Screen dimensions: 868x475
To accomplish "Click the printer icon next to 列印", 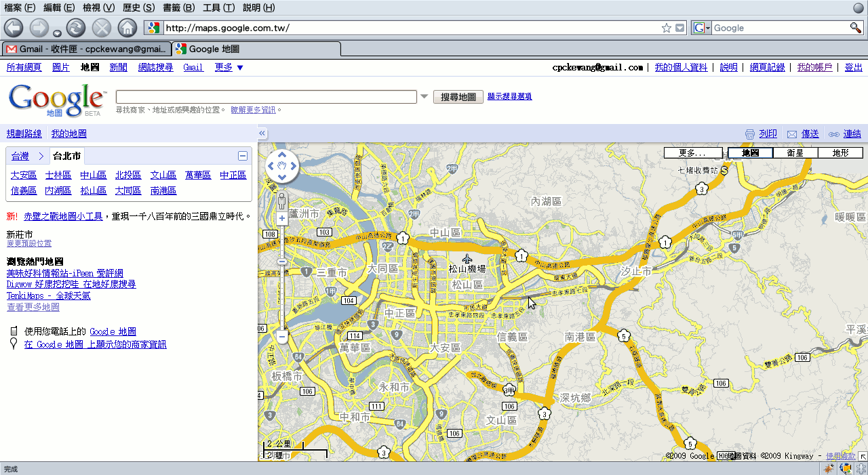I will pos(750,134).
